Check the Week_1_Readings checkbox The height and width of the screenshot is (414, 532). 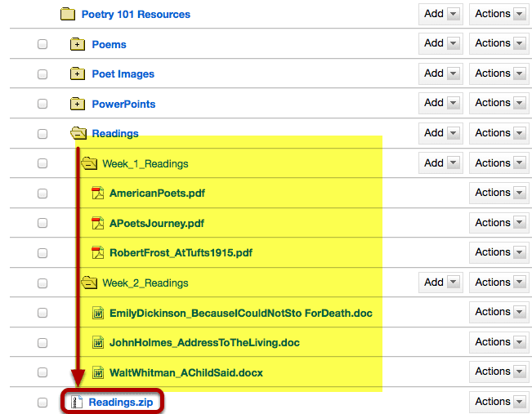(x=42, y=163)
